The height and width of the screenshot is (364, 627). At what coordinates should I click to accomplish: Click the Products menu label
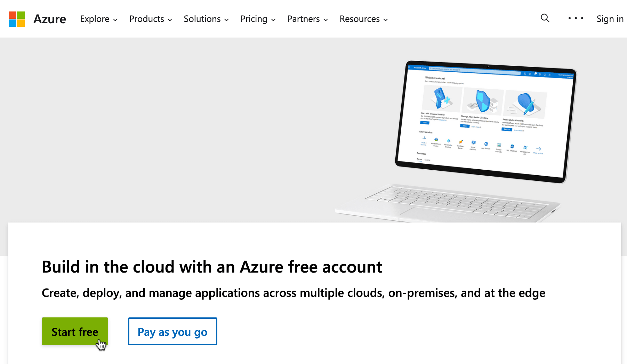click(x=146, y=19)
